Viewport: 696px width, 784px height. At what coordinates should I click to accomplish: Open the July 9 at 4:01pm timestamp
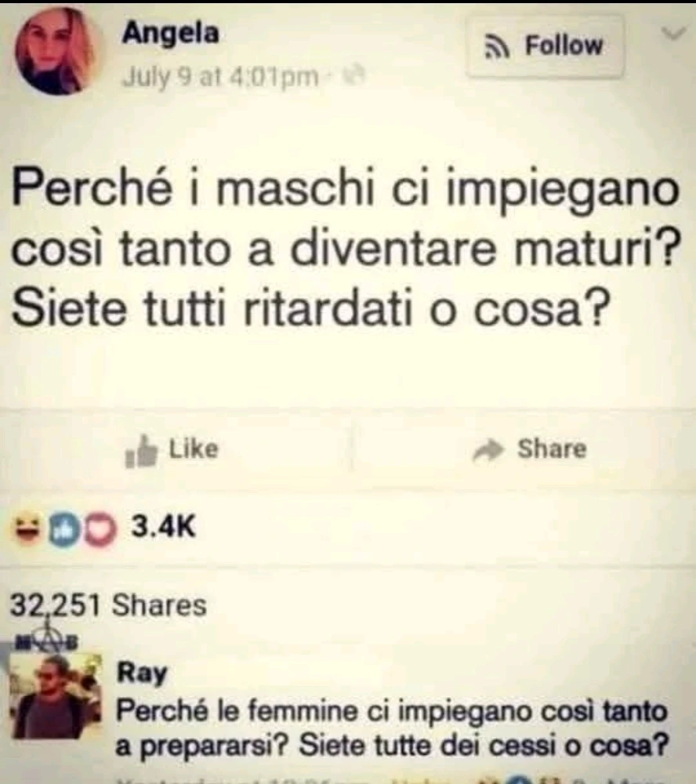tap(220, 77)
